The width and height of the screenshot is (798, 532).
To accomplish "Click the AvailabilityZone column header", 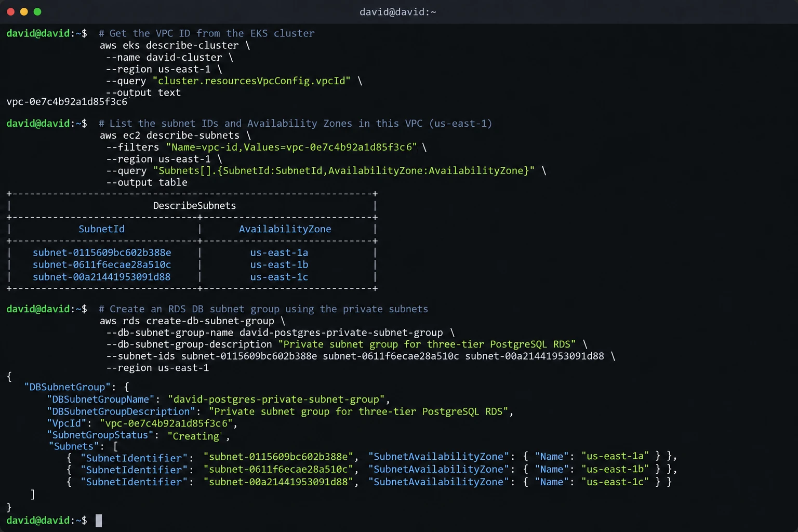I will click(285, 229).
